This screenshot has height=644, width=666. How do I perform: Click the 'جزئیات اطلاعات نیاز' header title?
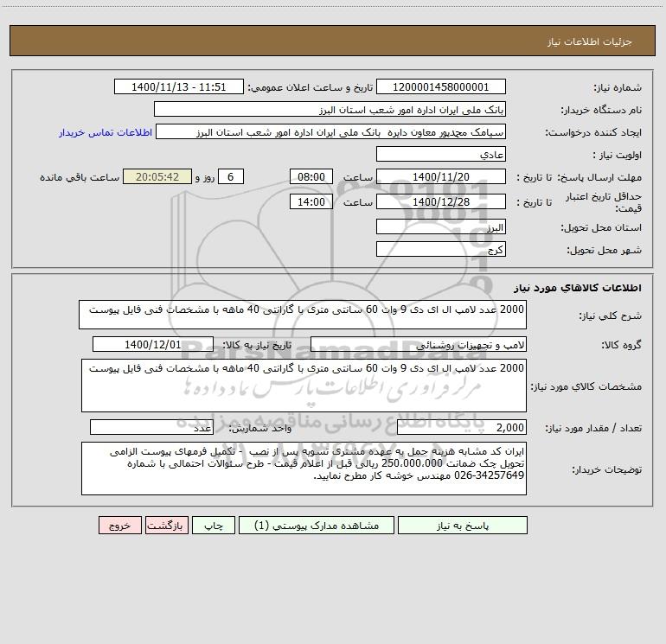pyautogui.click(x=589, y=41)
